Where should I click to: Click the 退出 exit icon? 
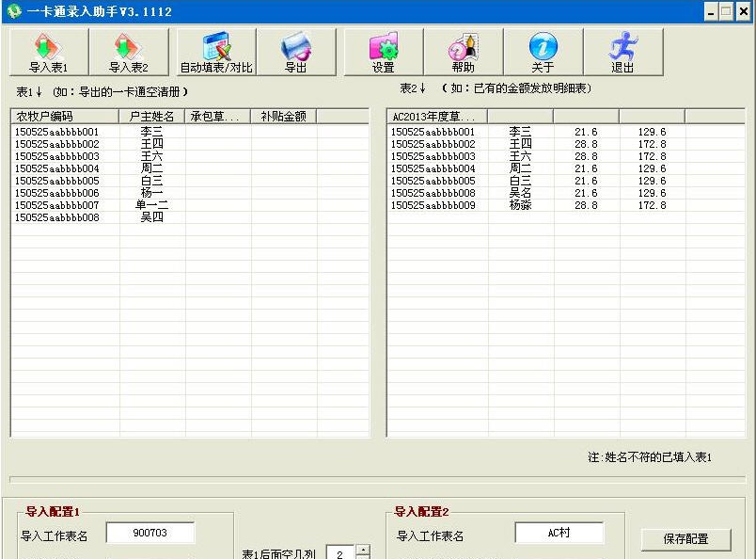click(x=622, y=52)
